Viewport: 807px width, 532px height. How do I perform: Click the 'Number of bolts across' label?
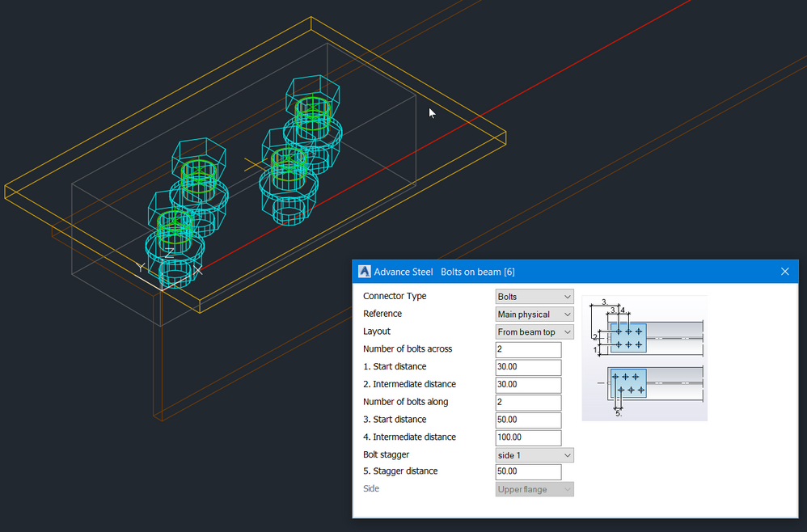coord(408,348)
